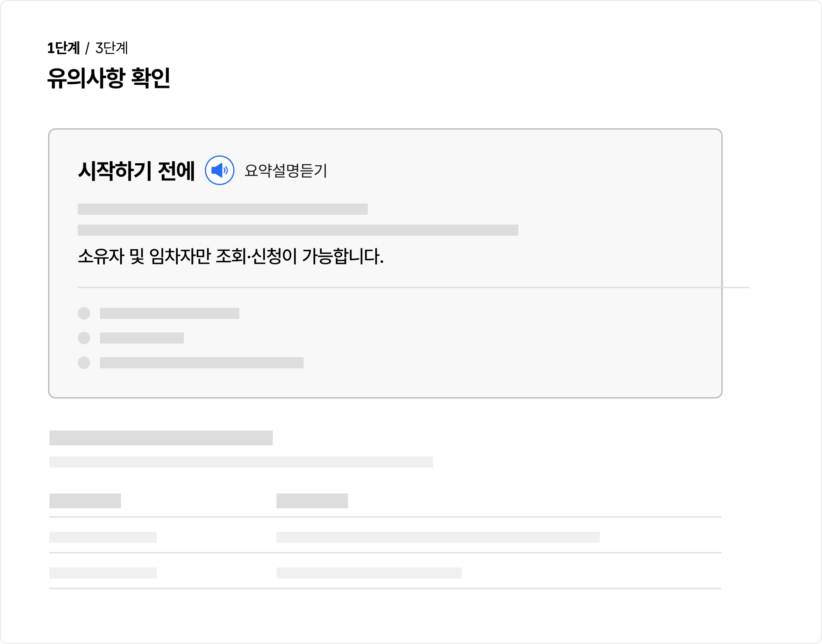The width and height of the screenshot is (822, 644).
Task: Toggle the third list item in notice box
Action: pos(202,362)
